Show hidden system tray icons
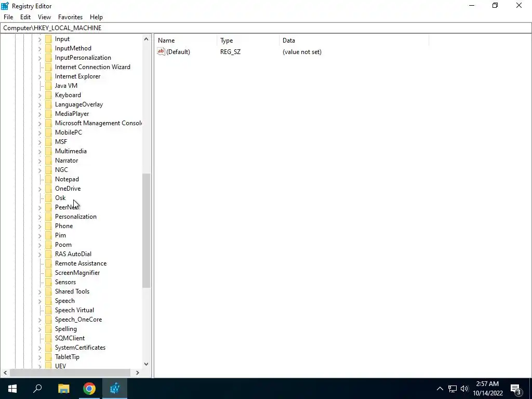The width and height of the screenshot is (532, 399). click(x=440, y=389)
